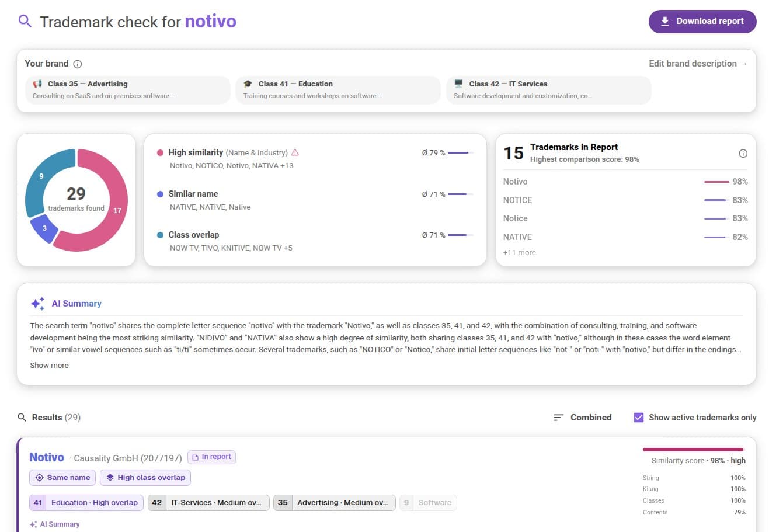Open the Notivo result title link

(47, 457)
